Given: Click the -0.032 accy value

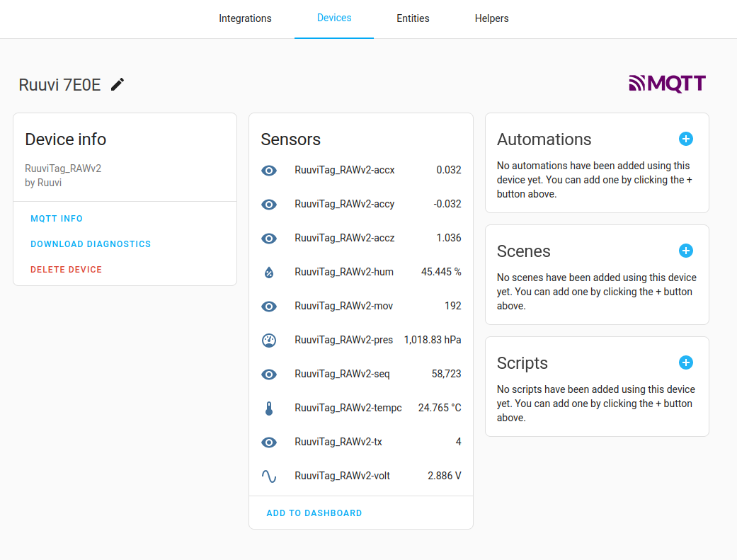Looking at the screenshot, I should point(447,204).
